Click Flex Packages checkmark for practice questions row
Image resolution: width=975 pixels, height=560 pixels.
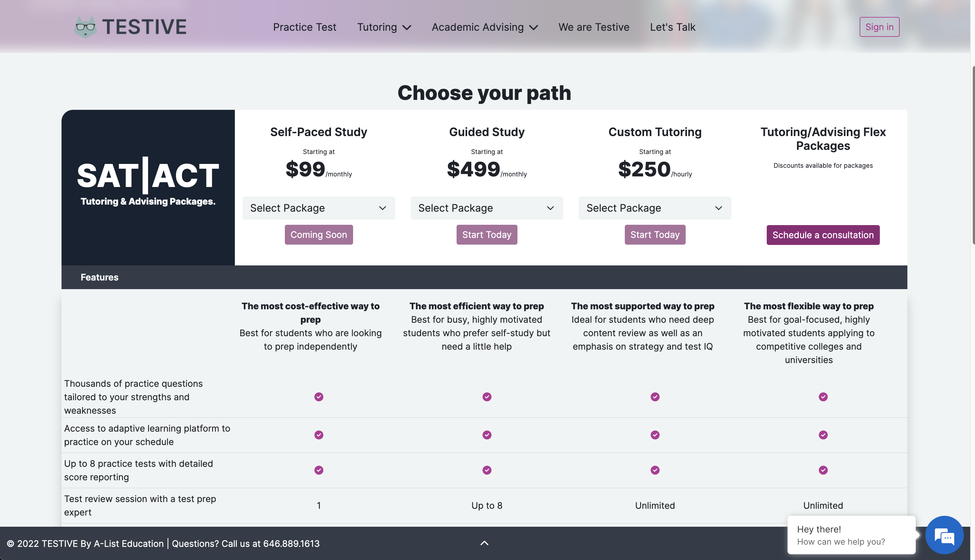pos(823,397)
